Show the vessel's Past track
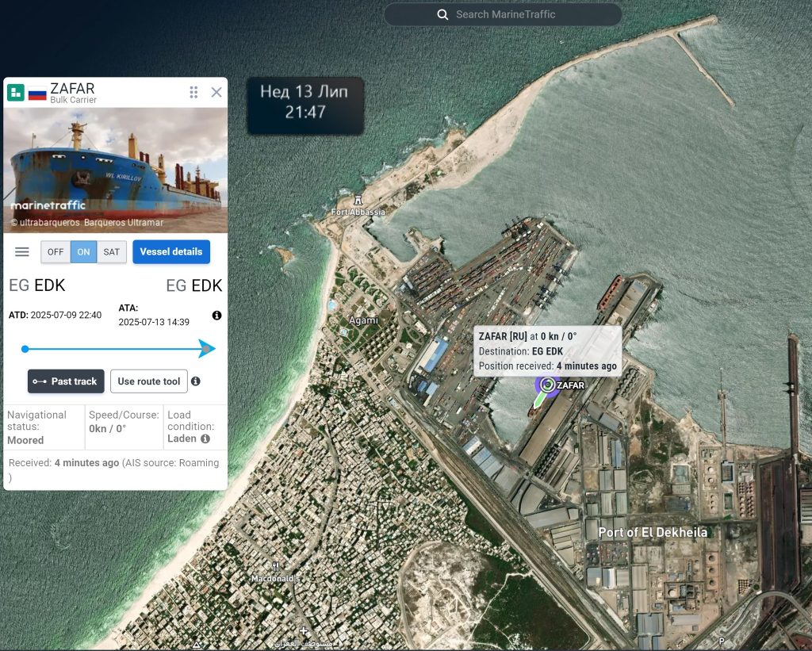 click(66, 381)
